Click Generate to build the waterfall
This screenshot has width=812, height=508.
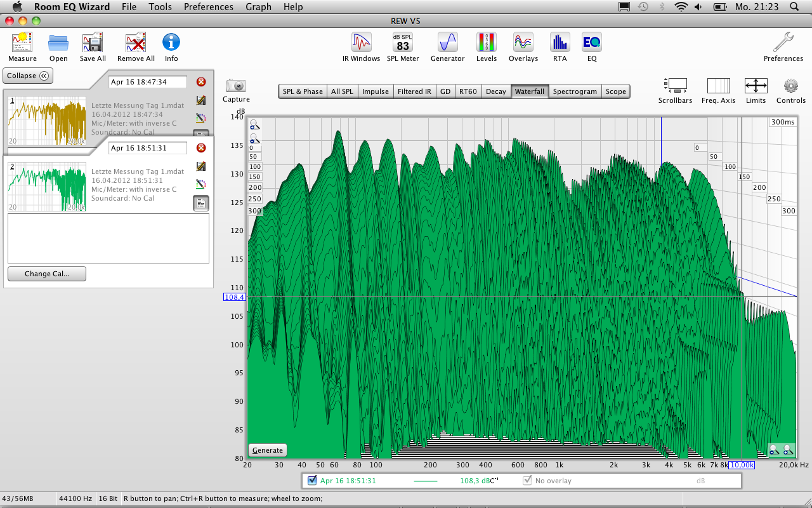(x=268, y=450)
